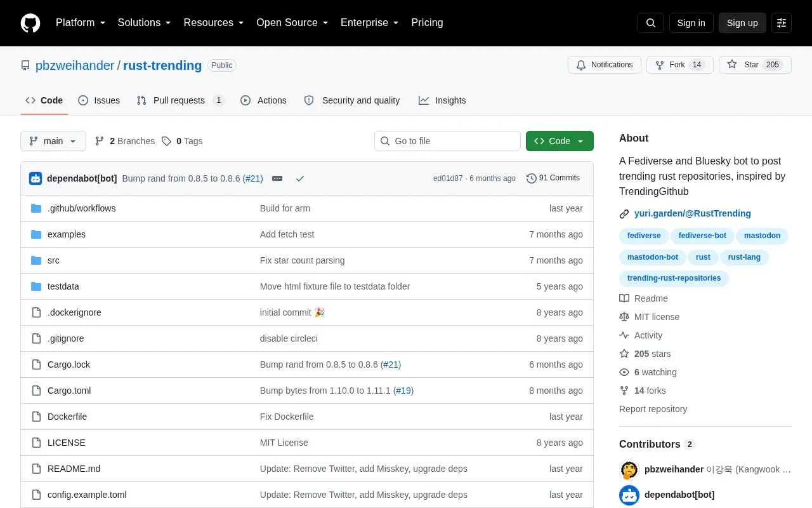View the 91 Commits history
The height and width of the screenshot is (508, 812).
553,178
